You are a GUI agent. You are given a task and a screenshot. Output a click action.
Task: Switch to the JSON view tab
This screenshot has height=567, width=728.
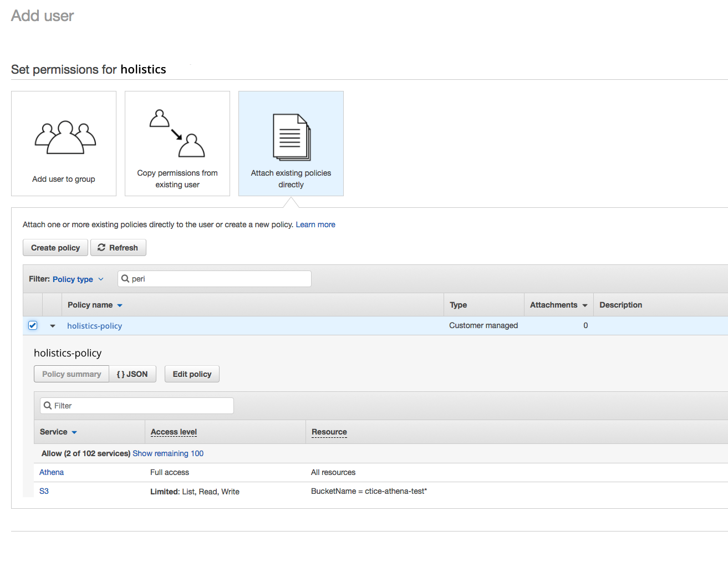point(133,374)
